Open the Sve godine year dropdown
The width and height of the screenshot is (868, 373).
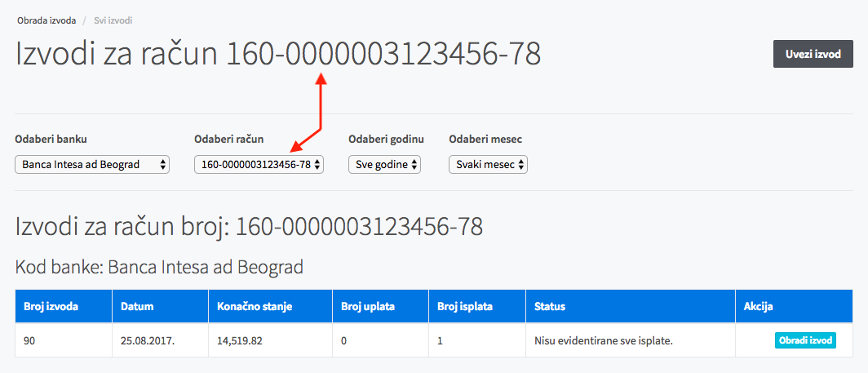(x=385, y=165)
